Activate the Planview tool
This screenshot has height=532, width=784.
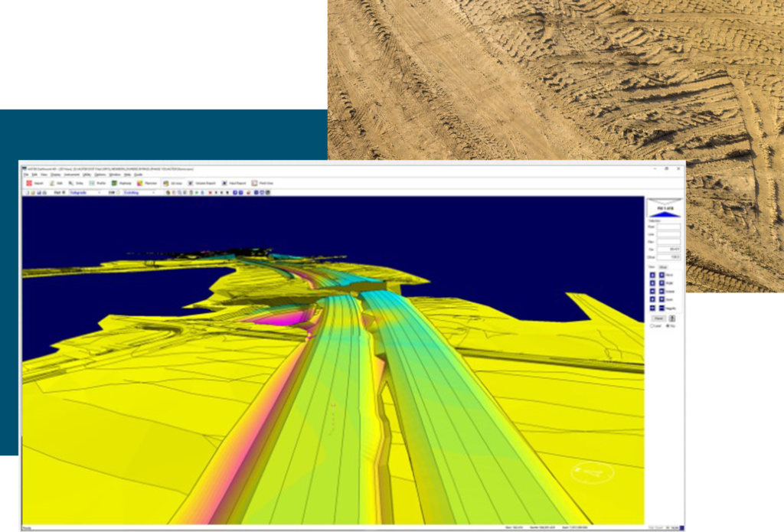146,184
